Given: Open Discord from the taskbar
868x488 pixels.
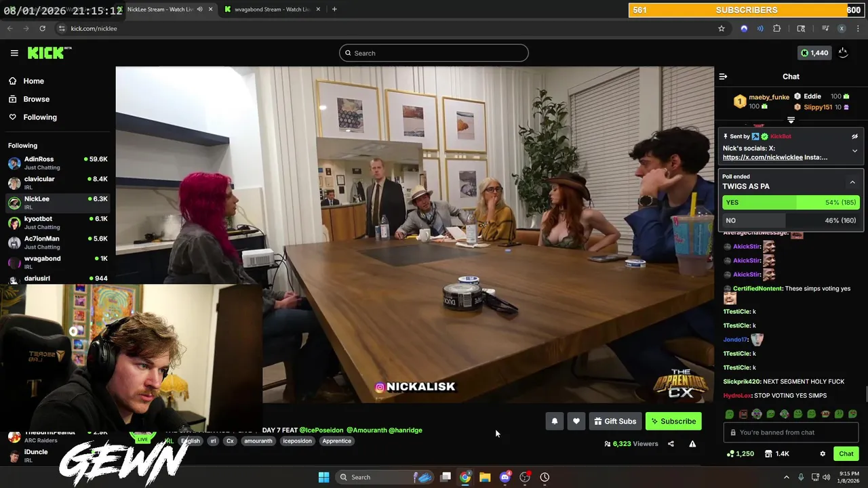Looking at the screenshot, I should coord(505,477).
